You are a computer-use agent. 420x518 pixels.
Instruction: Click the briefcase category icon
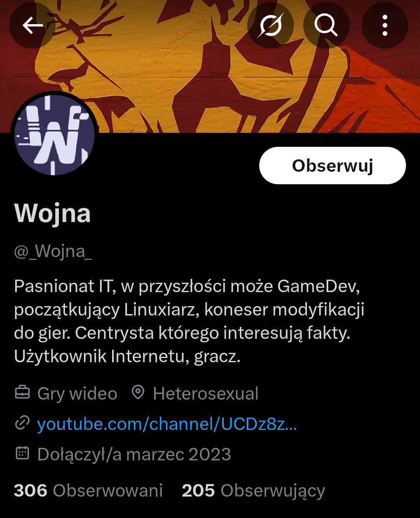click(22, 393)
